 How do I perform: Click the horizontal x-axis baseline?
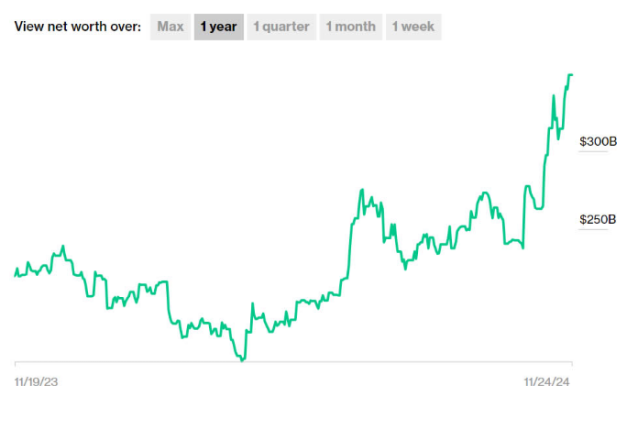tap(292, 362)
